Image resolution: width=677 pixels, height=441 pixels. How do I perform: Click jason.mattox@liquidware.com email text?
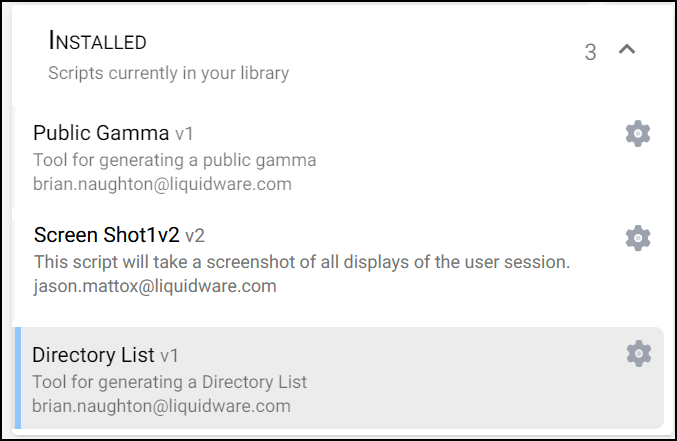pyautogui.click(x=155, y=286)
